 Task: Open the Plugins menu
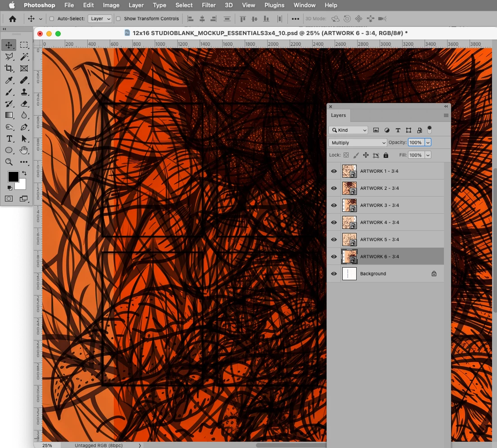click(274, 5)
